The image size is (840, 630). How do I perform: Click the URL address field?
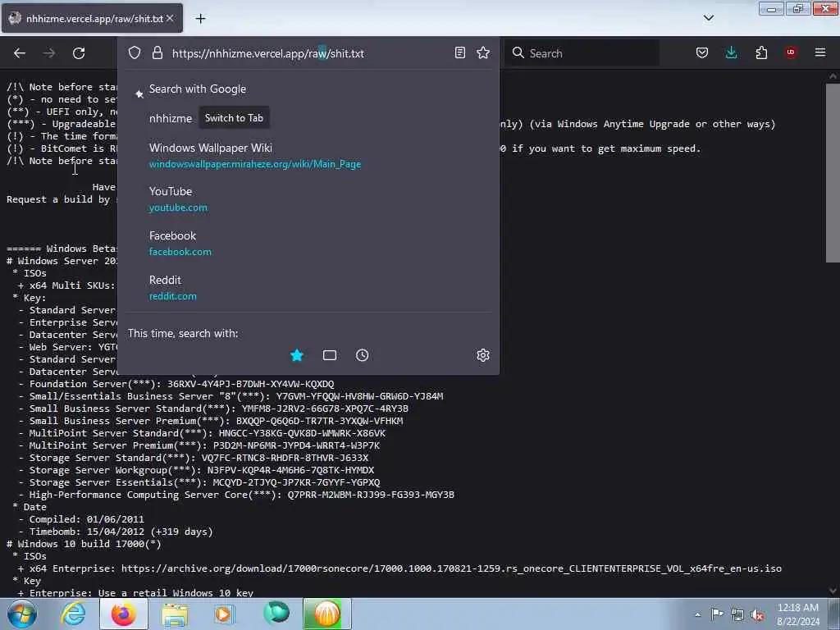308,53
